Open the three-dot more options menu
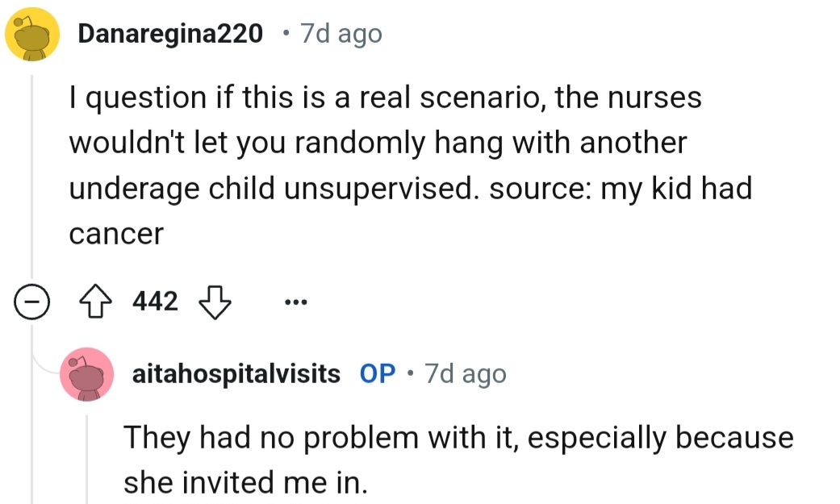840x504 pixels. point(296,302)
